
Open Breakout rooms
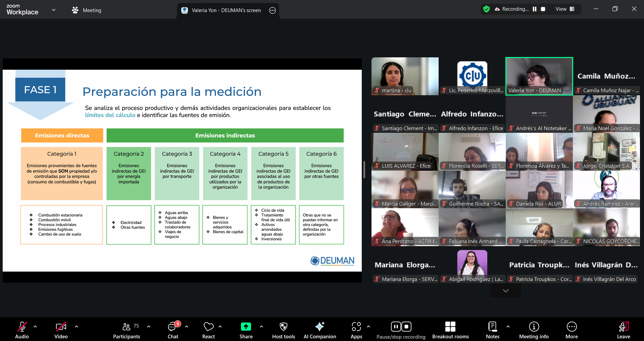(450, 330)
